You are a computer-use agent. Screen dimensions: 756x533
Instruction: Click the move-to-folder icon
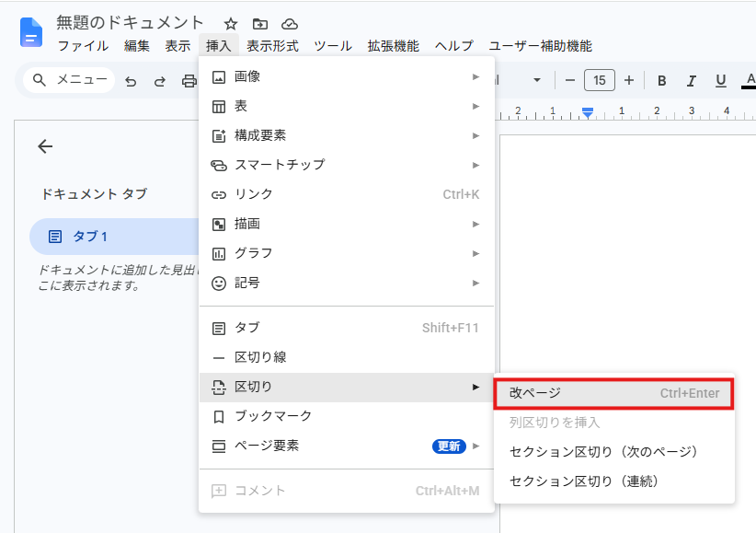(x=260, y=24)
